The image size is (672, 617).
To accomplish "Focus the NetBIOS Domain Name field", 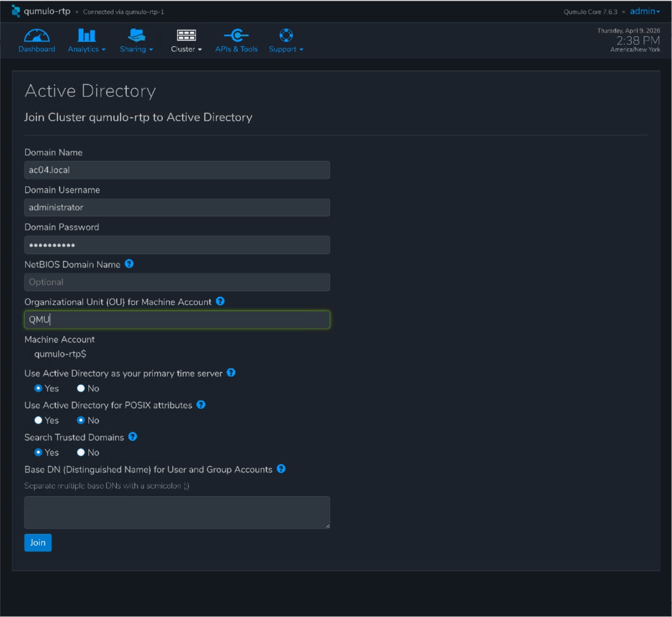I will pos(177,282).
